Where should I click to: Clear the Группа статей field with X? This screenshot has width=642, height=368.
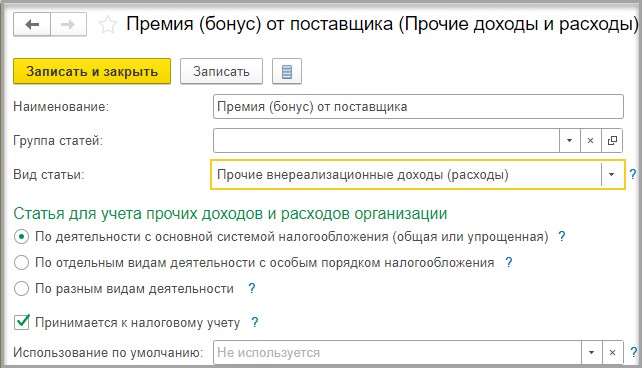click(590, 140)
